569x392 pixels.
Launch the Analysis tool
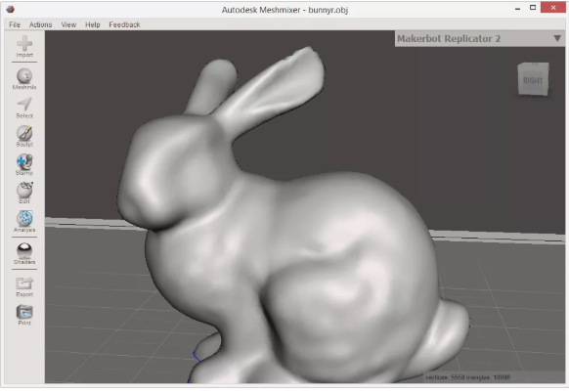click(x=24, y=219)
